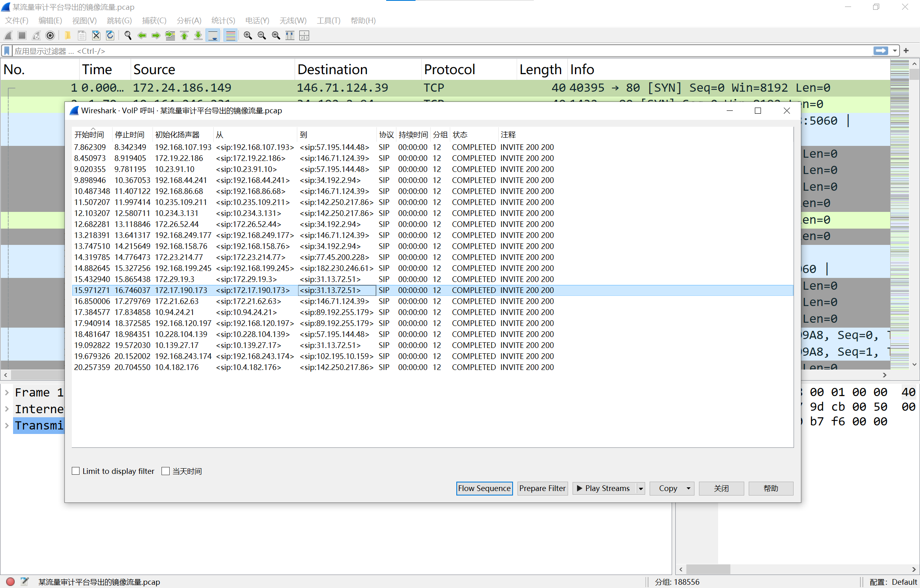Enable Limit to display filter checkbox

point(76,471)
